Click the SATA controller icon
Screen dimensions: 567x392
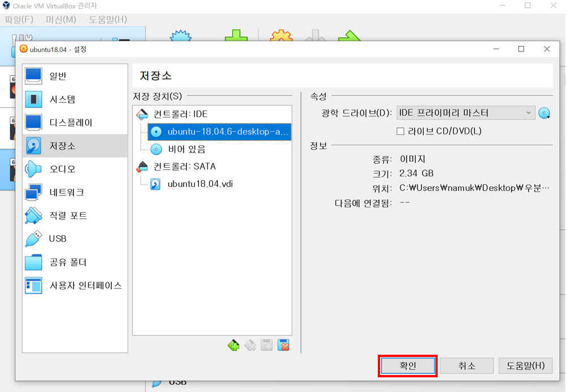tap(142, 167)
